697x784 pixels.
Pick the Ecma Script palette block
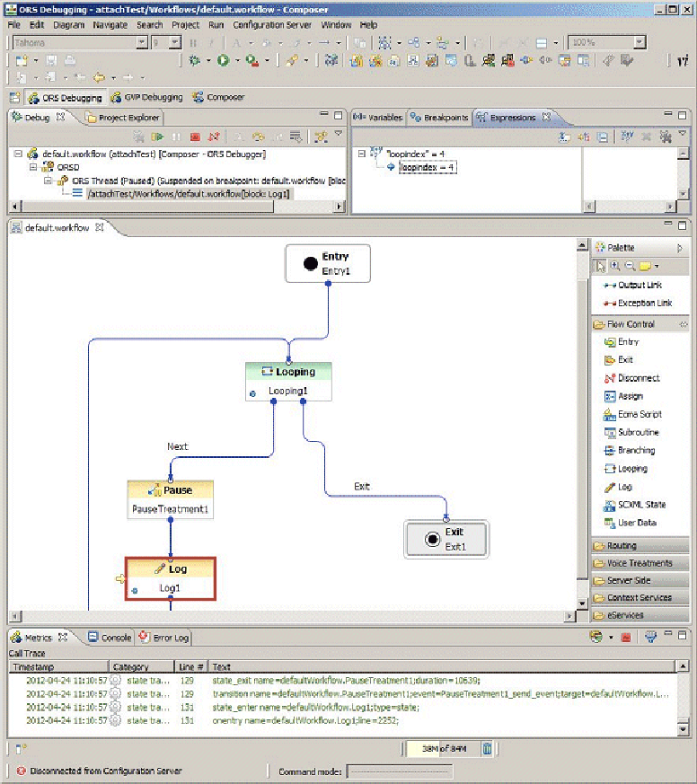(x=639, y=414)
